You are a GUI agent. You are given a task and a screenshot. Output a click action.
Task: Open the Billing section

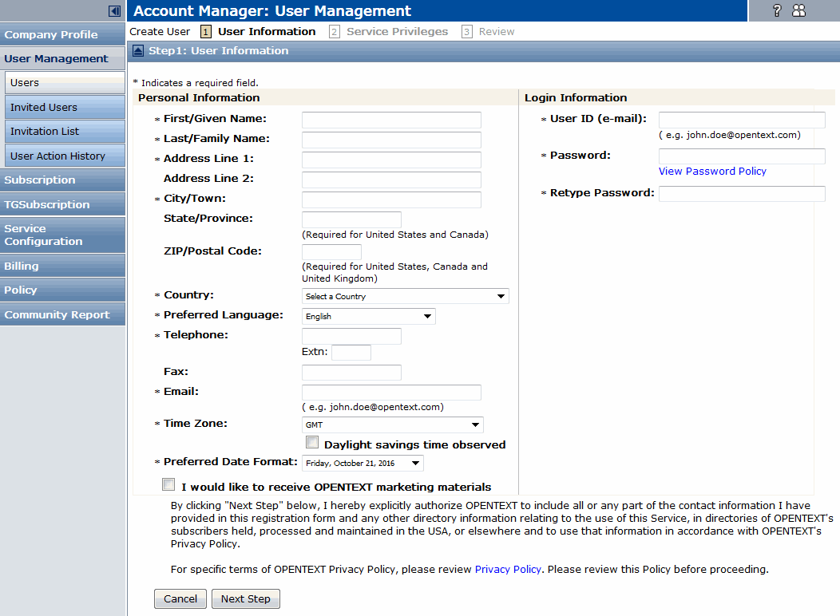point(62,266)
